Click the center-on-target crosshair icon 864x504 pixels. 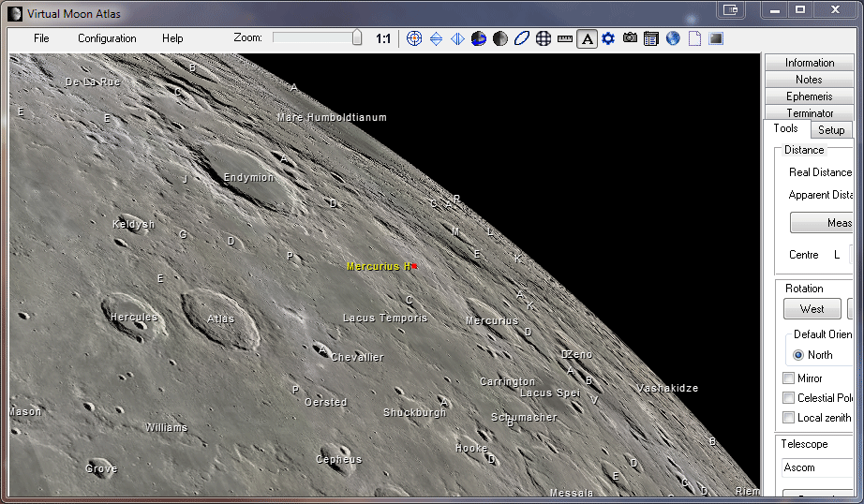pyautogui.click(x=414, y=38)
